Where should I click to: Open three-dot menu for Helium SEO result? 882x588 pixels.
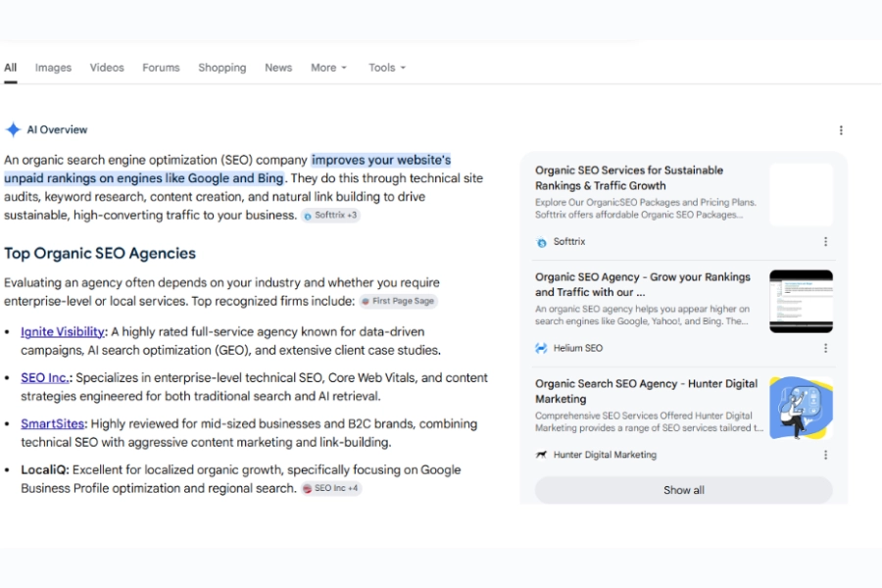(825, 348)
